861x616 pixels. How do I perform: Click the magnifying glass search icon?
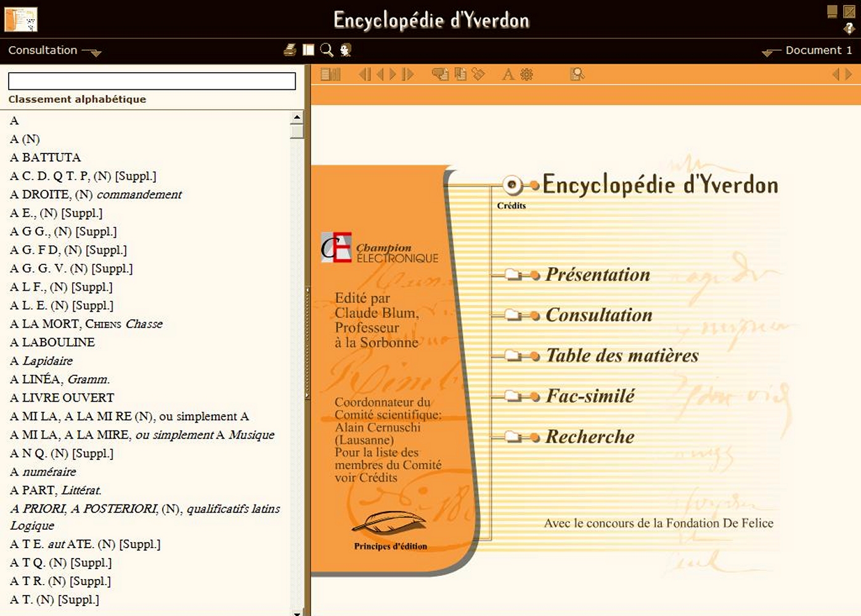pyautogui.click(x=327, y=50)
